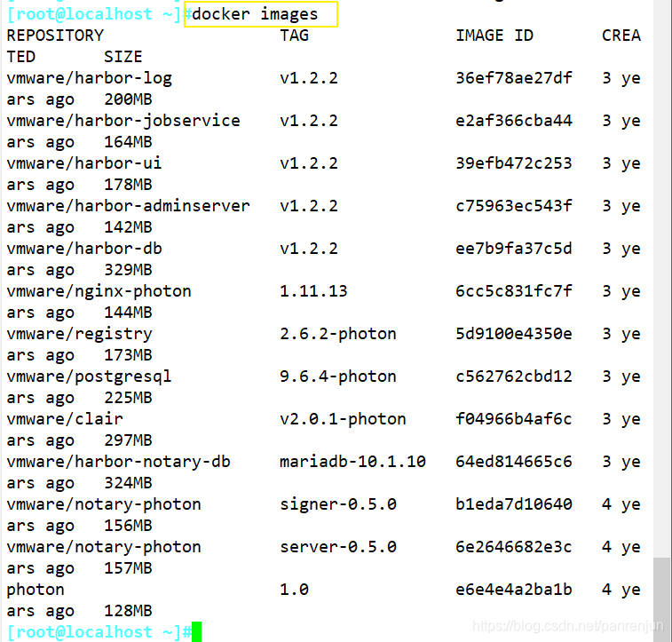Image resolution: width=672 pixels, height=642 pixels.
Task: Select size value 324MB
Action: click(128, 483)
